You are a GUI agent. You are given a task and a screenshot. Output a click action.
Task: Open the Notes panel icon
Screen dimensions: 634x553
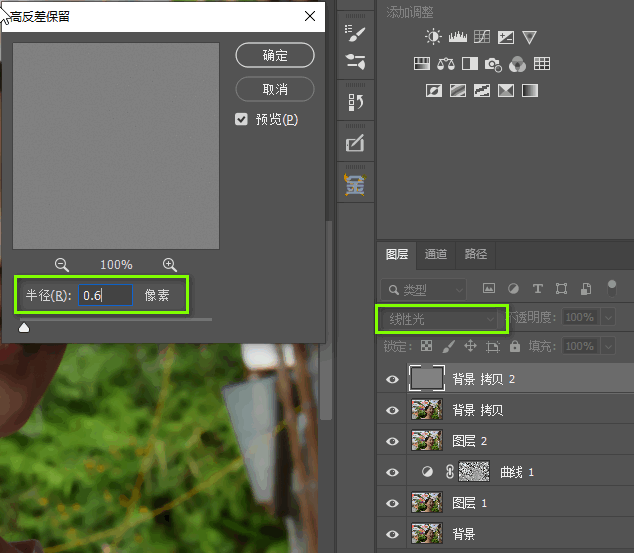(x=355, y=143)
